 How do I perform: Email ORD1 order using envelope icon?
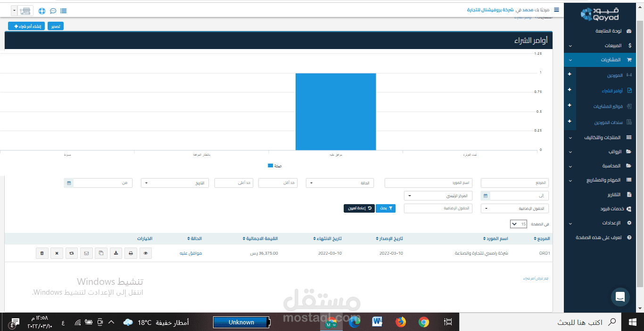86,253
